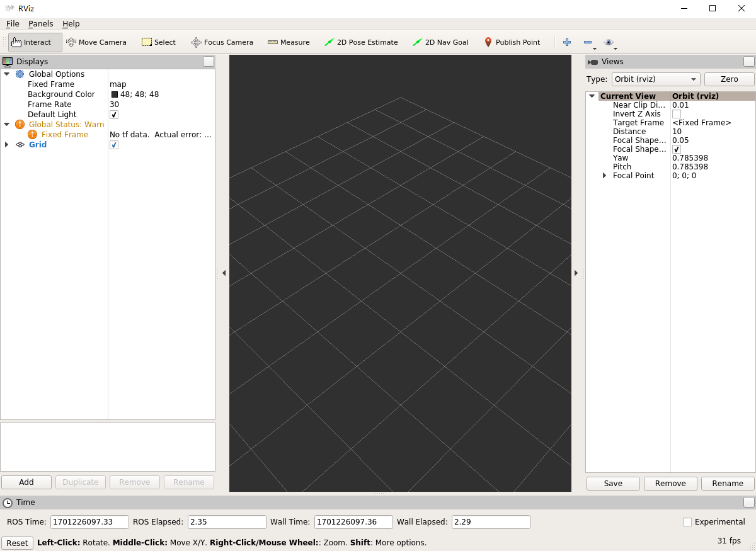The height and width of the screenshot is (551, 756).
Task: Click the Rename view button
Action: (728, 484)
